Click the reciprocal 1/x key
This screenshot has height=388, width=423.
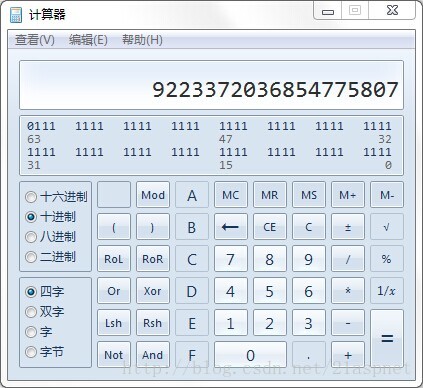(387, 291)
